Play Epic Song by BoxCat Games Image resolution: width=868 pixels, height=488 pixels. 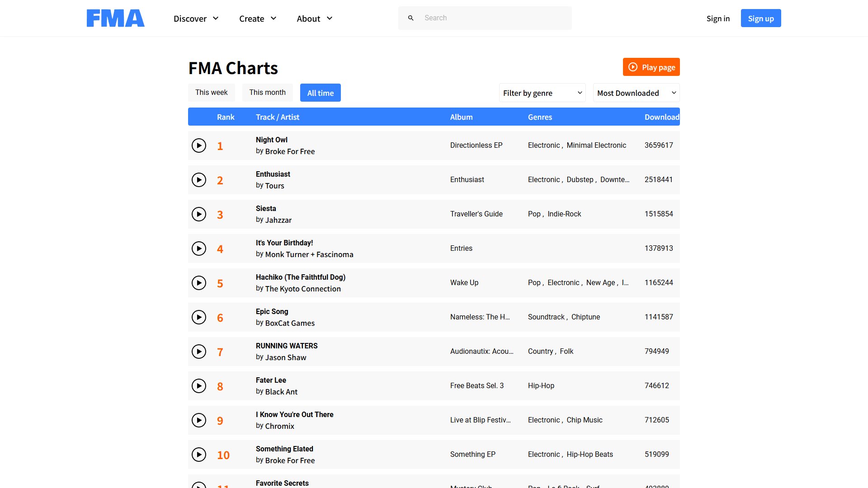199,317
